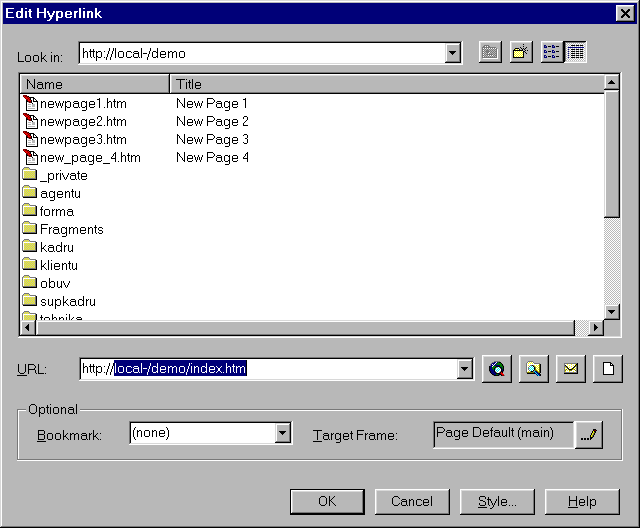Screen dimensions: 640x528
Task: Select the 'klientu' folder name
Action: [59, 265]
